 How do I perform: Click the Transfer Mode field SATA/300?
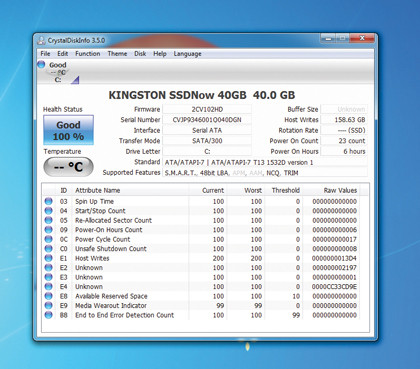pos(207,141)
